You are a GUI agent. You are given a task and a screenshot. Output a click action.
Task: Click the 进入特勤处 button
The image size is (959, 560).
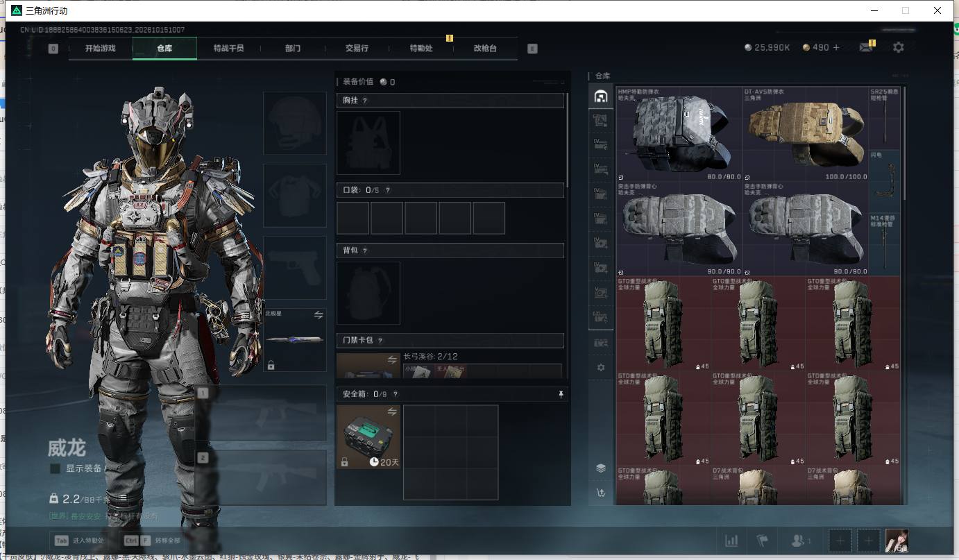[80, 541]
